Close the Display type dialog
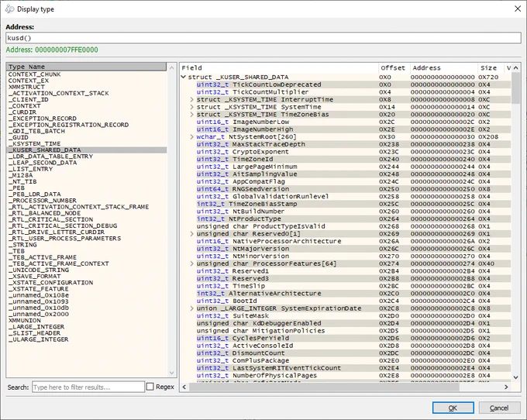 518,9
